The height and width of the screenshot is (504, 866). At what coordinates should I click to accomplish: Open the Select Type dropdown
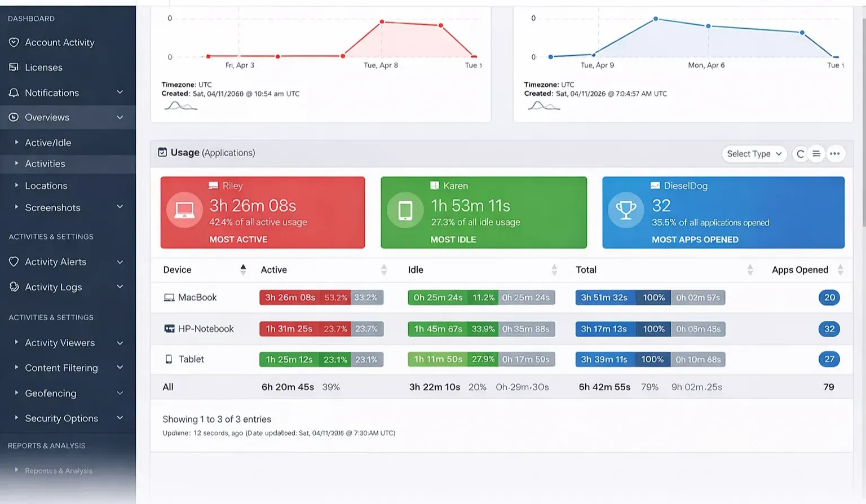click(x=754, y=153)
